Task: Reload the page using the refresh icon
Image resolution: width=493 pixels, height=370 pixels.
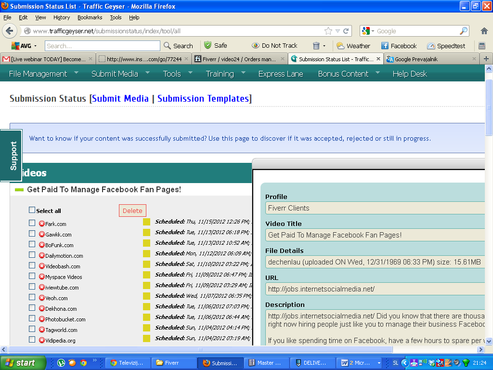Action: click(346, 31)
